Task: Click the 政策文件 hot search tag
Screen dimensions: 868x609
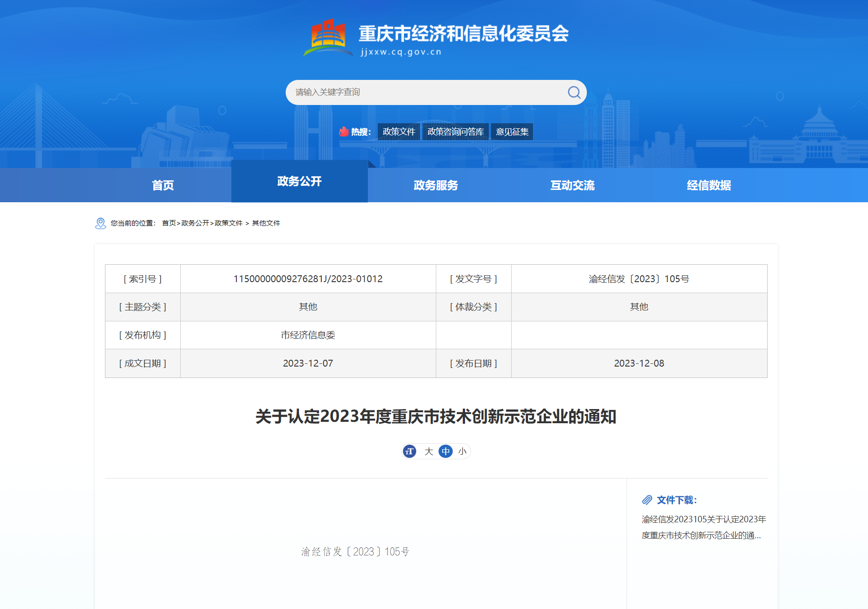Action: 398,132
